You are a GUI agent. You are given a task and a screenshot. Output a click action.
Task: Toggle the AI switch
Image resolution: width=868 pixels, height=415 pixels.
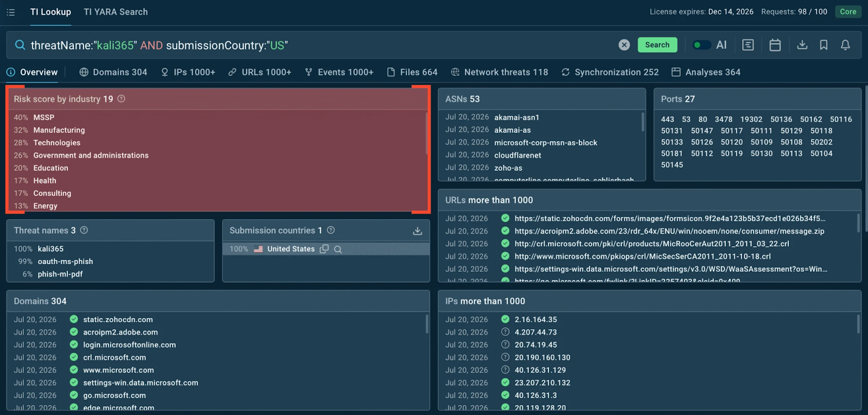click(x=702, y=45)
